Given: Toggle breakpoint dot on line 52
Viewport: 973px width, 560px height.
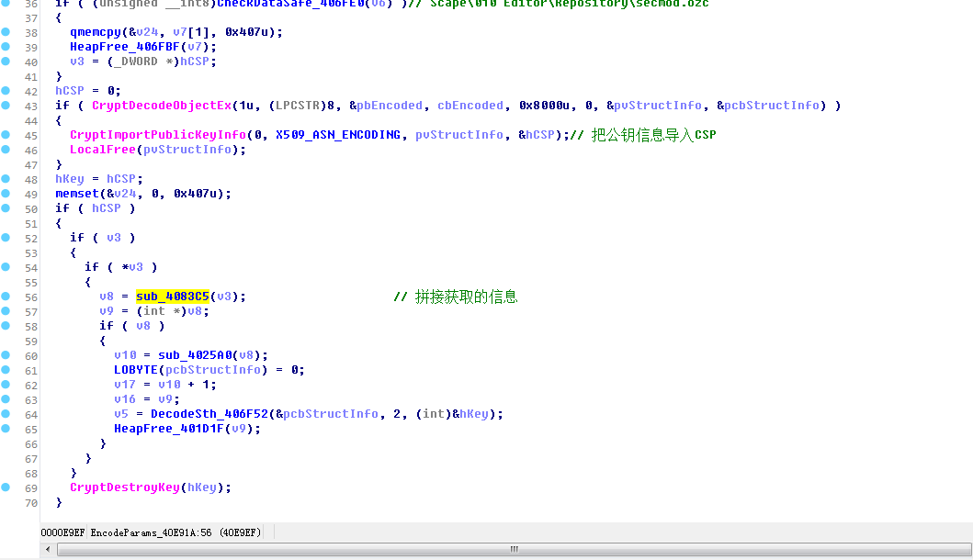Looking at the screenshot, I should 6,238.
